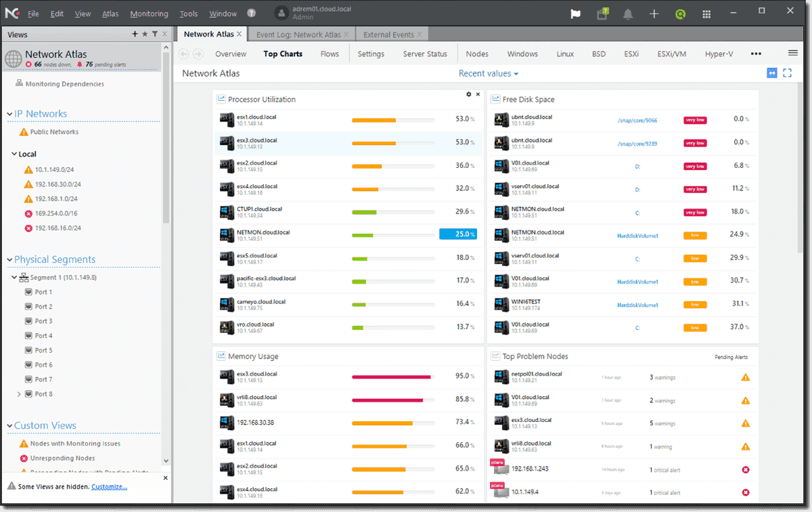Open Processor Utilization widget settings gear
This screenshot has width=812, height=512.
(468, 94)
